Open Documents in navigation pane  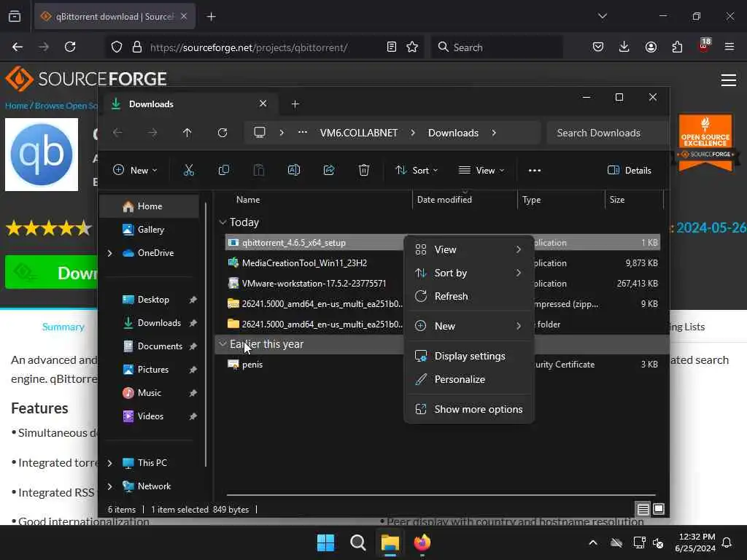click(x=150, y=346)
